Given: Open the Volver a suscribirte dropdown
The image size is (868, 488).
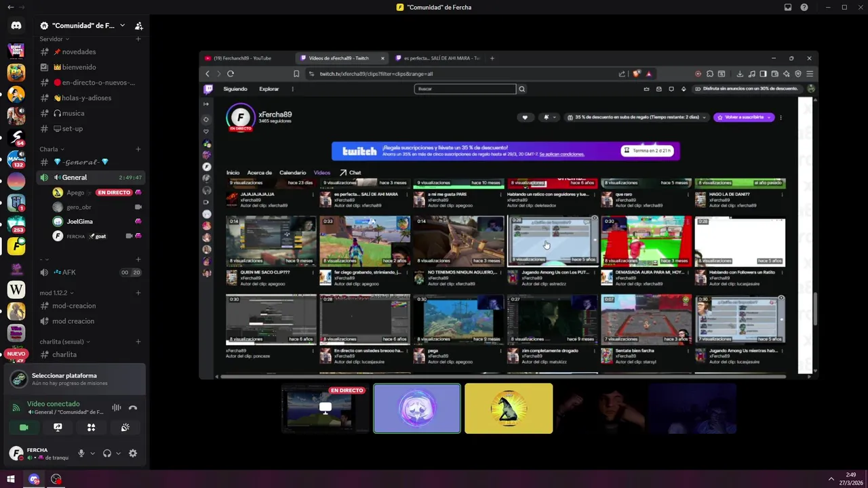Looking at the screenshot, I should (769, 117).
